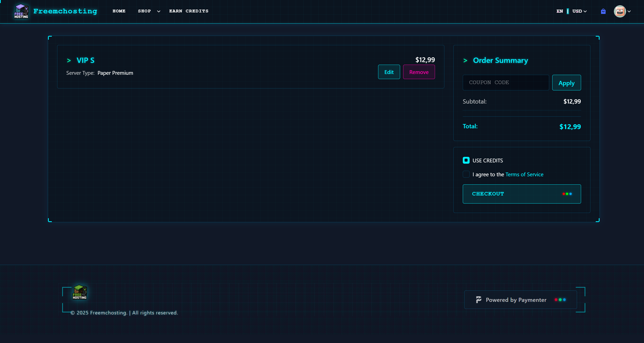The width and height of the screenshot is (644, 343).
Task: Open the Earn Credits page
Action: (189, 11)
